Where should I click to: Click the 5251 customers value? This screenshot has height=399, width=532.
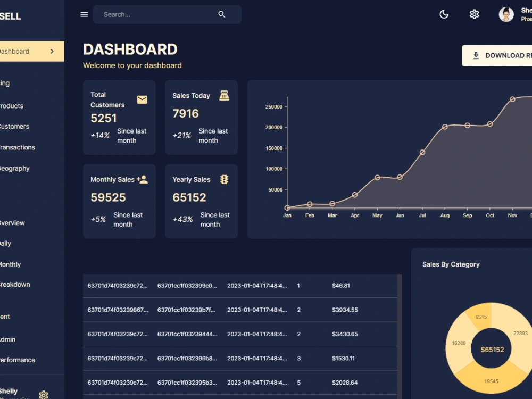coord(104,118)
